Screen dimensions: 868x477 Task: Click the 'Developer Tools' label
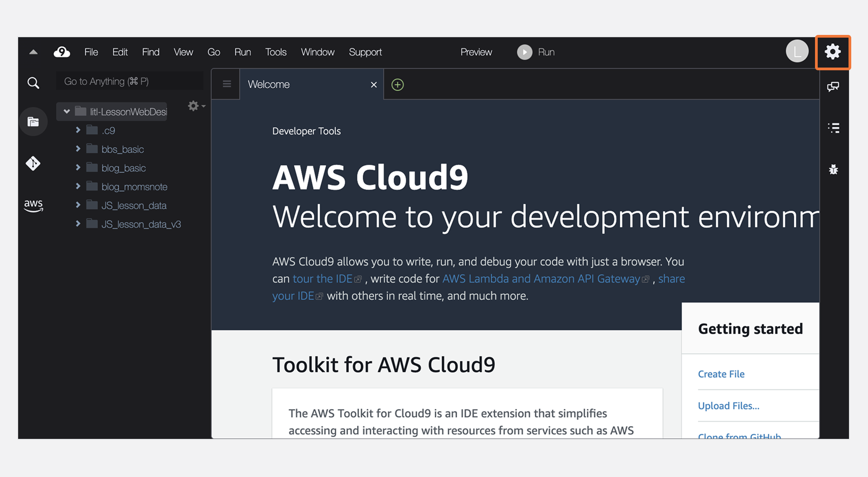[306, 131]
